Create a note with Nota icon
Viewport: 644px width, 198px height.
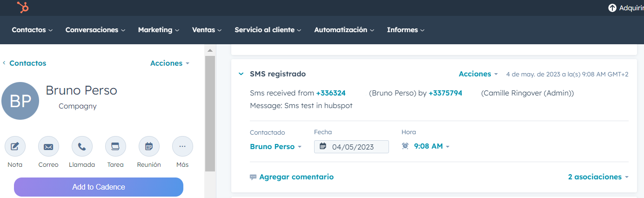(15, 147)
